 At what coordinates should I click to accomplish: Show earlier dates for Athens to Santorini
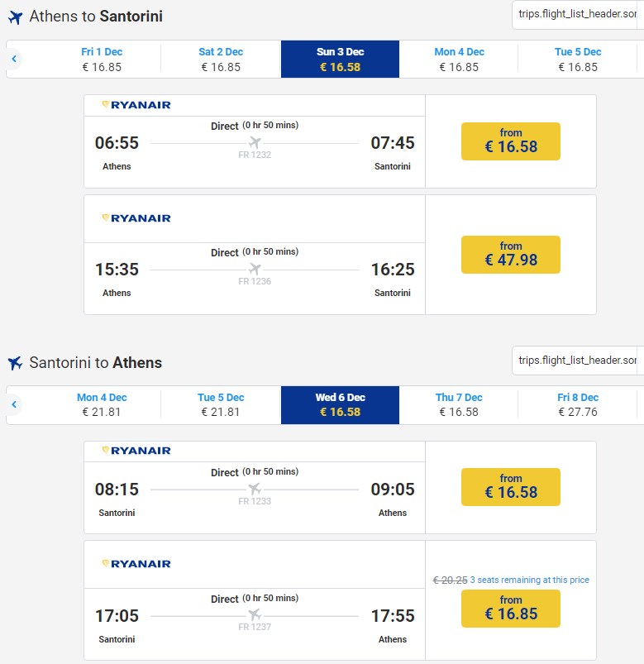pyautogui.click(x=14, y=59)
